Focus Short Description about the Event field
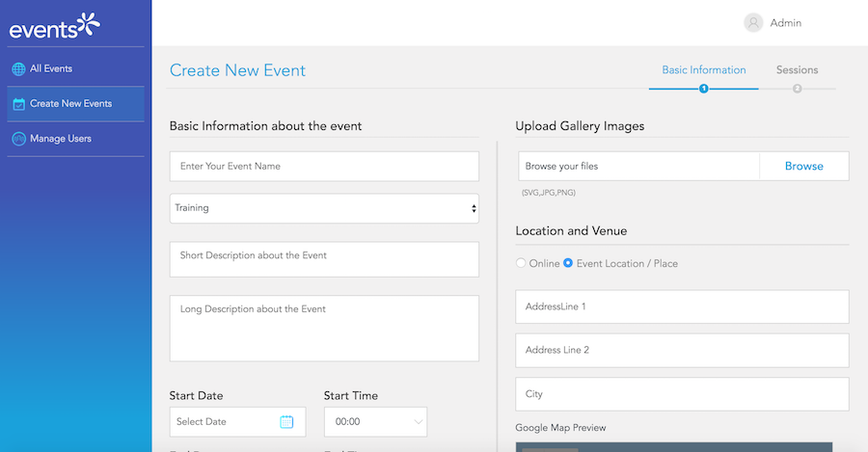 pos(324,259)
